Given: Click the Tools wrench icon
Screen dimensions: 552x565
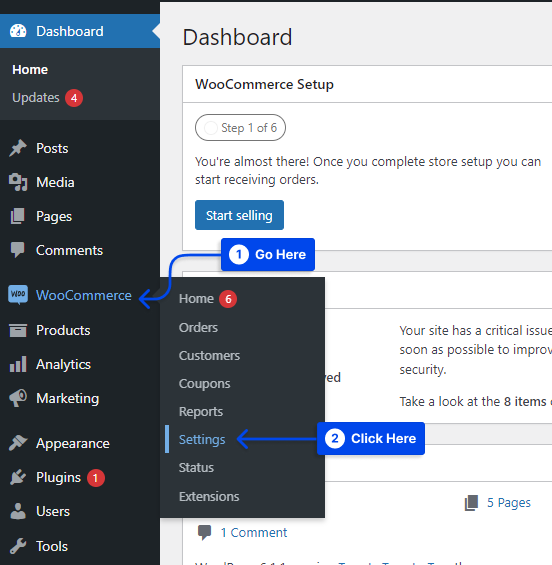Looking at the screenshot, I should point(18,546).
